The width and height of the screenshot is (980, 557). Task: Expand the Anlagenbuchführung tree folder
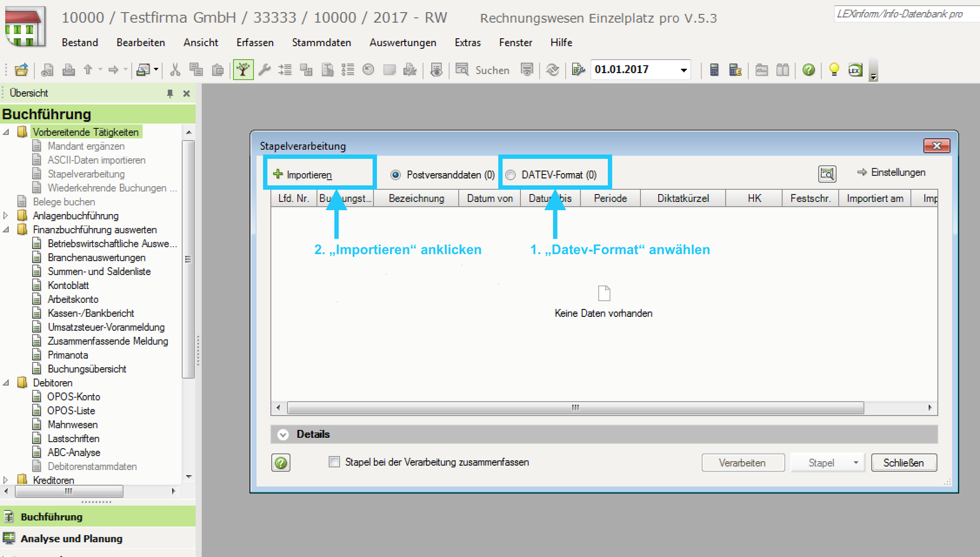tap(6, 215)
